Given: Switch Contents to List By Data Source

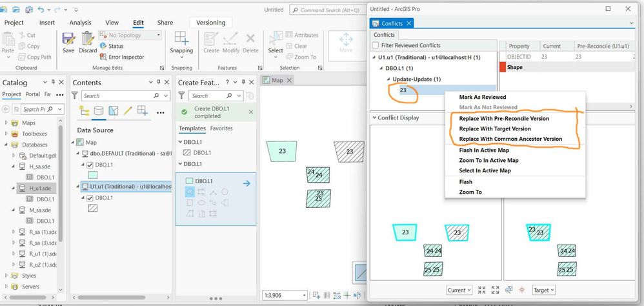Looking at the screenshot, I should coord(99,110).
